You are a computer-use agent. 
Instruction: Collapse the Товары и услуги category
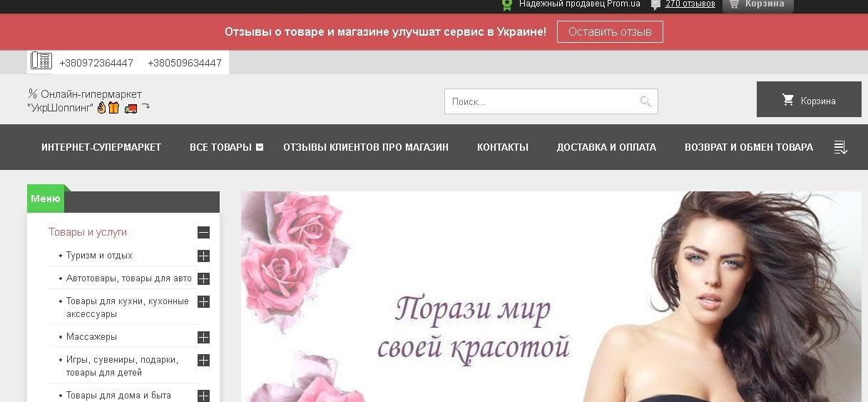[203, 232]
